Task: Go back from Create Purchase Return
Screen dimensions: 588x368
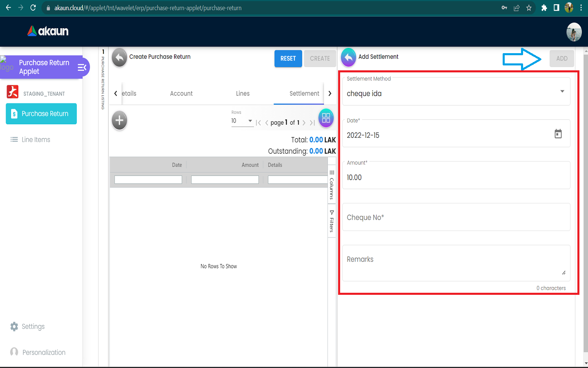Action: [119, 58]
